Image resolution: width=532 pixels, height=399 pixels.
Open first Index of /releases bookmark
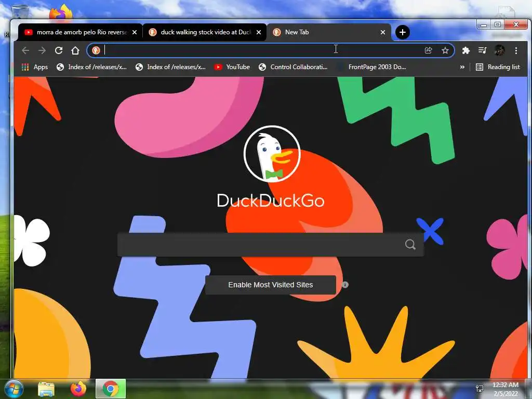pyautogui.click(x=91, y=67)
